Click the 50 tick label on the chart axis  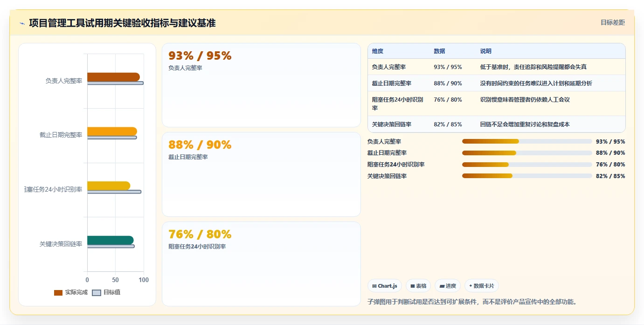(x=115, y=280)
